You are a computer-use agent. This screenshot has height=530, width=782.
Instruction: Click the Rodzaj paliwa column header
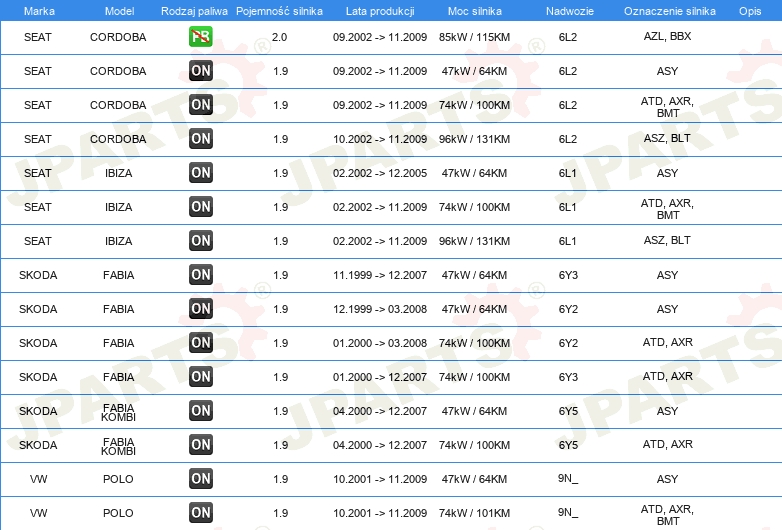[194, 11]
